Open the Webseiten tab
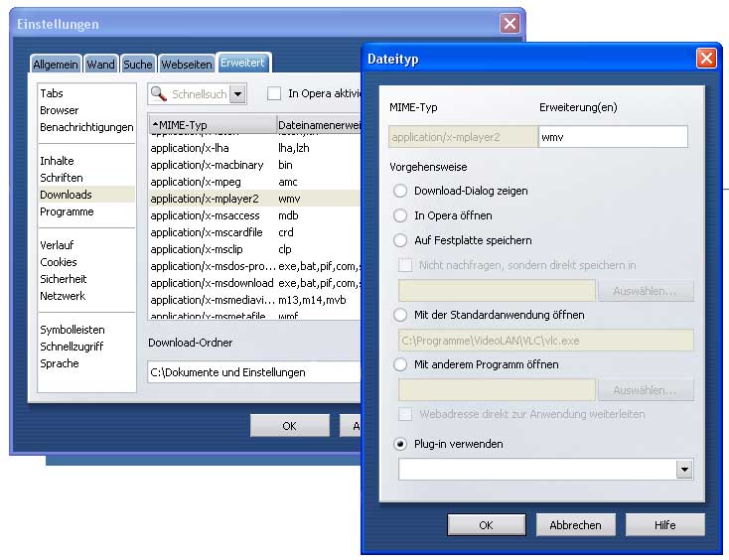729x560 pixels. [x=187, y=65]
